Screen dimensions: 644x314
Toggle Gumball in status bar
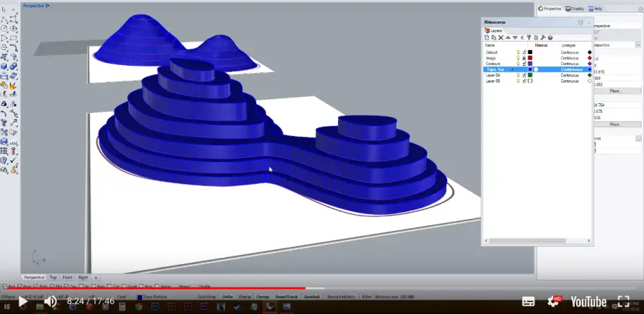pos(312,297)
